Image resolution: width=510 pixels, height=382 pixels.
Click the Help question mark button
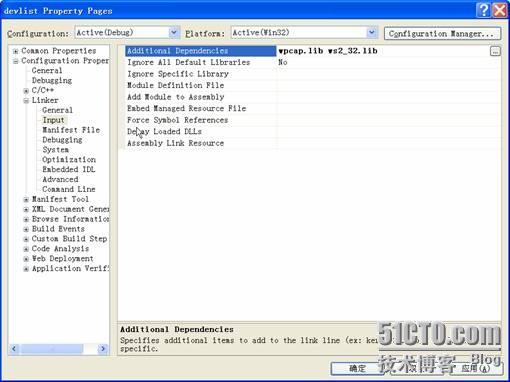tap(483, 11)
